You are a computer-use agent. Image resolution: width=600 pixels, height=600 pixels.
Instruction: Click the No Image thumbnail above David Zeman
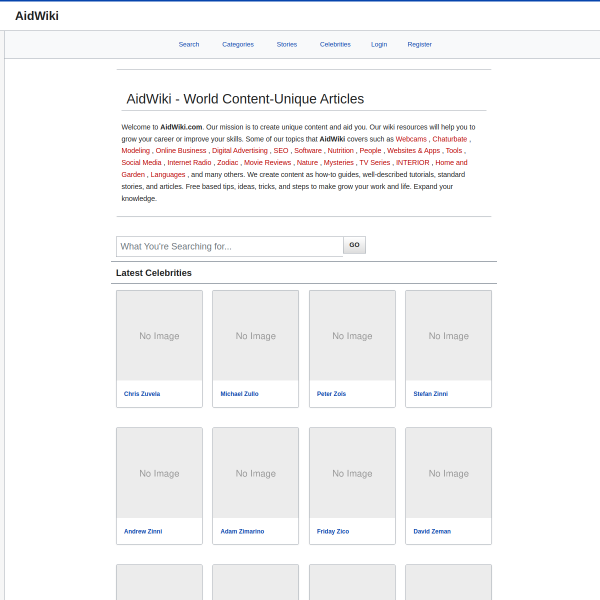tap(448, 473)
